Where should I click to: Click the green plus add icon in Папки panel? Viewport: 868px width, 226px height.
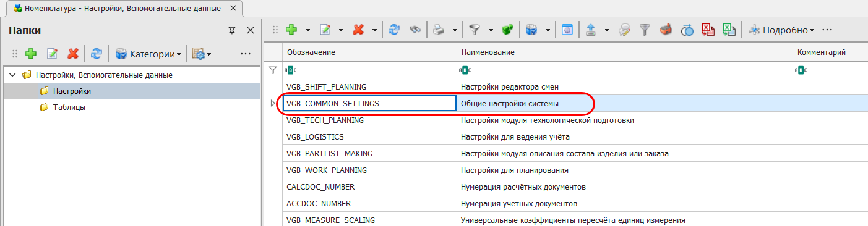[31, 54]
